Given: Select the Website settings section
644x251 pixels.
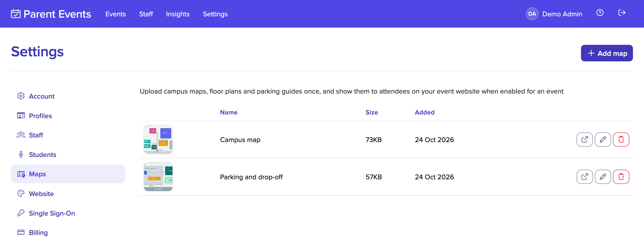Looking at the screenshot, I should point(68,194).
